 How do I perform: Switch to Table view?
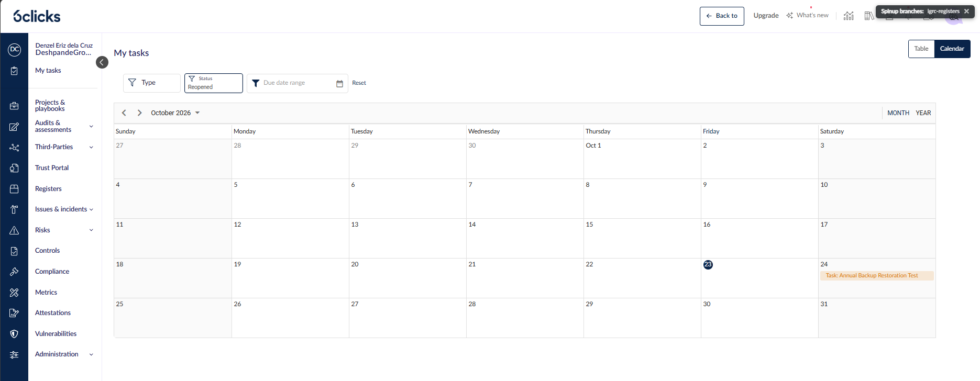click(921, 49)
